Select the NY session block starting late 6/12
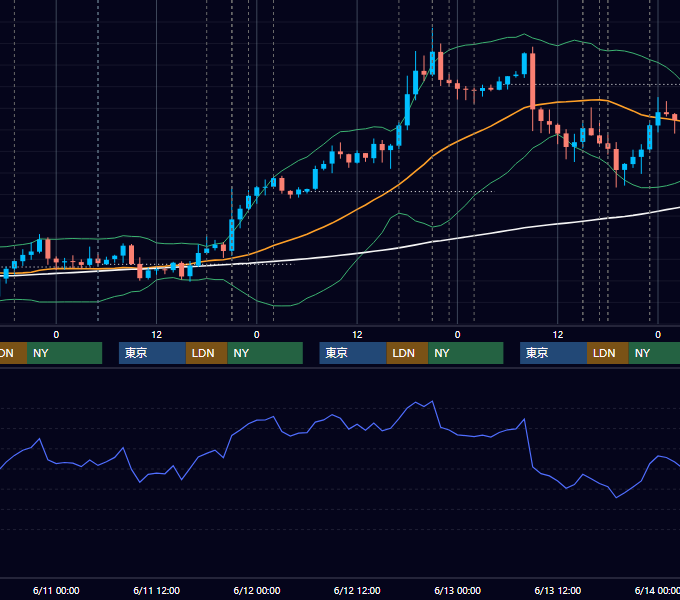Image resolution: width=680 pixels, height=600 pixels. [466, 353]
